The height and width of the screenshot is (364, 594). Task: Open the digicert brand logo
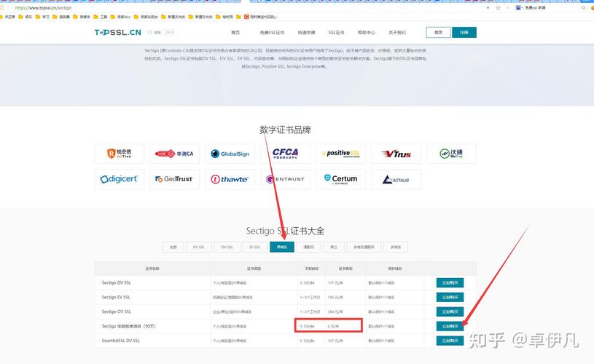[119, 179]
